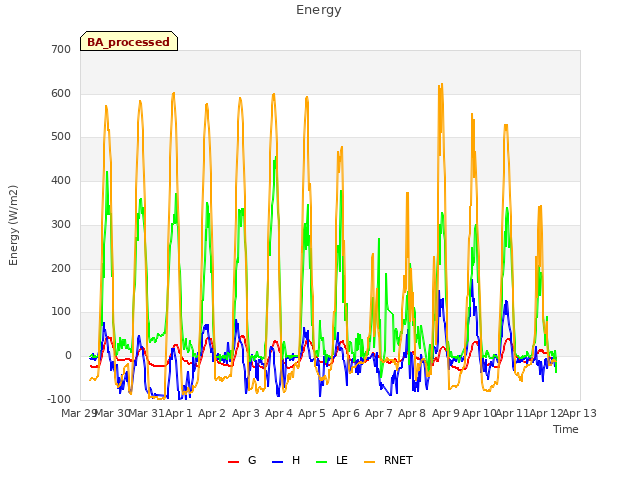Click the 200 y-axis tick label
The height and width of the screenshot is (480, 640).
(61, 269)
